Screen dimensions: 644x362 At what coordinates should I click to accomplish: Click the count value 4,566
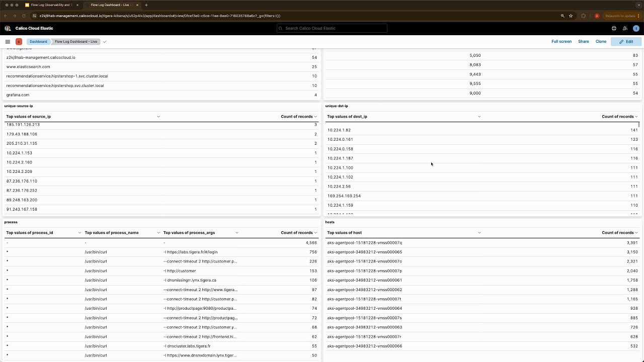click(311, 243)
